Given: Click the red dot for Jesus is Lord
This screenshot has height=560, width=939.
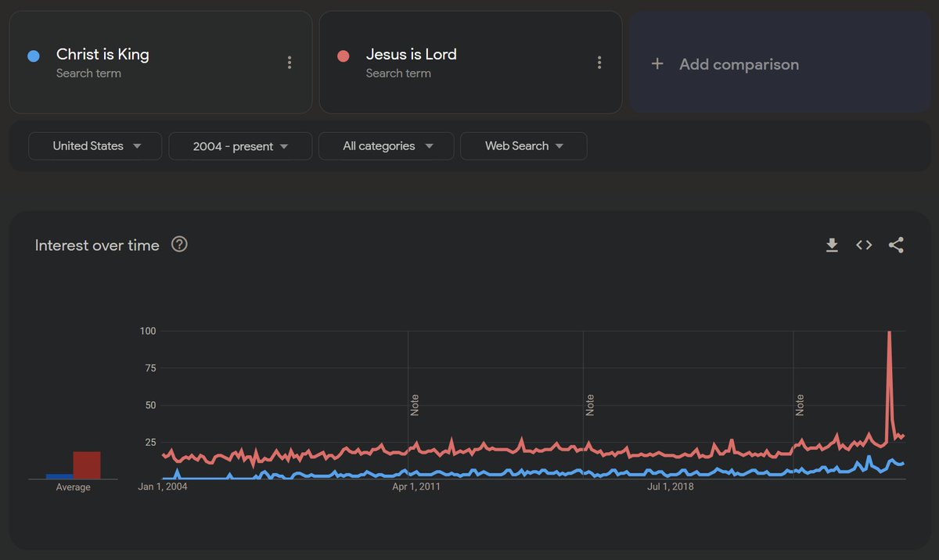Looking at the screenshot, I should click(343, 56).
